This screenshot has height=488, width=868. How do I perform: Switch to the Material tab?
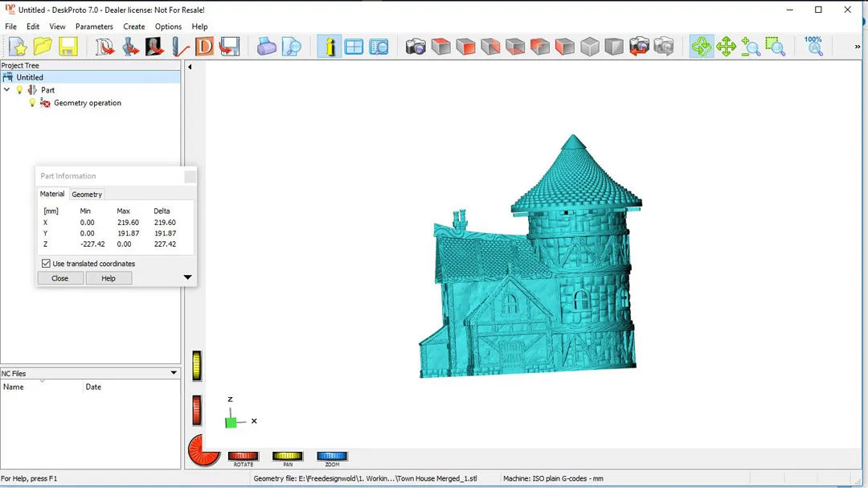pos(52,194)
